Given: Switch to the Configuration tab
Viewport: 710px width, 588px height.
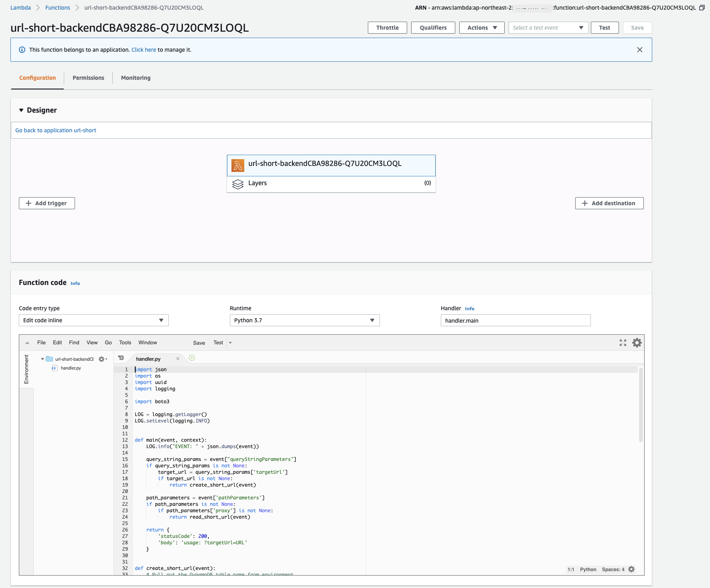Looking at the screenshot, I should click(x=38, y=78).
